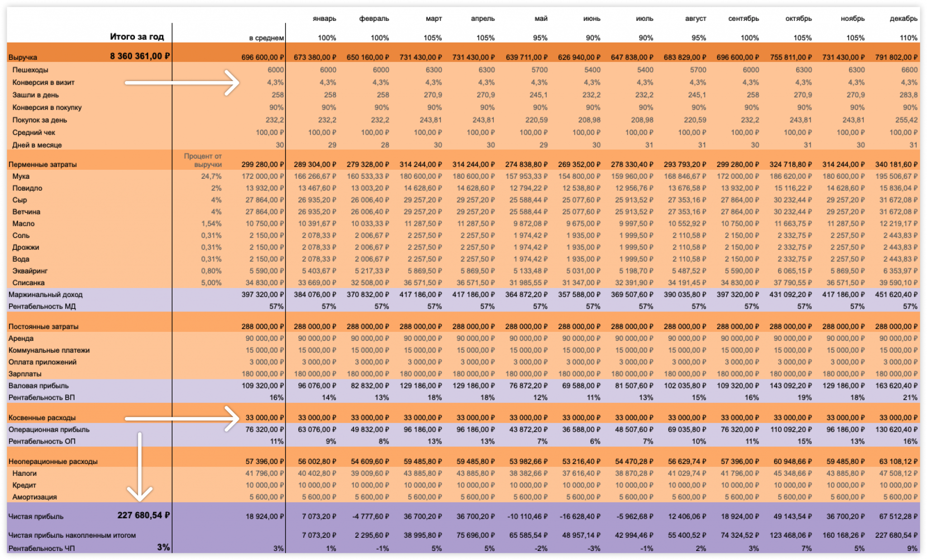927x560 pixels.
Task: Click the average Аренда cell 90 000,00 ₽
Action: coord(264,338)
